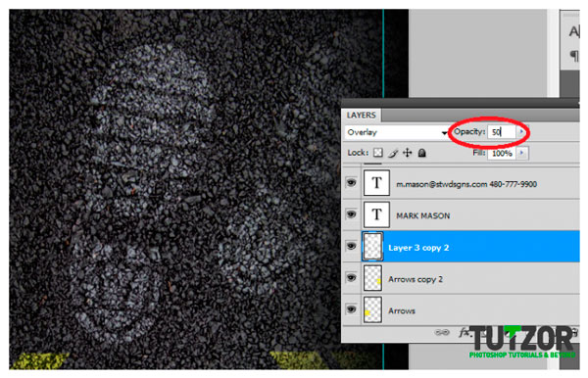The width and height of the screenshot is (588, 378).
Task: Select the MARK MASON layer name
Action: click(423, 215)
